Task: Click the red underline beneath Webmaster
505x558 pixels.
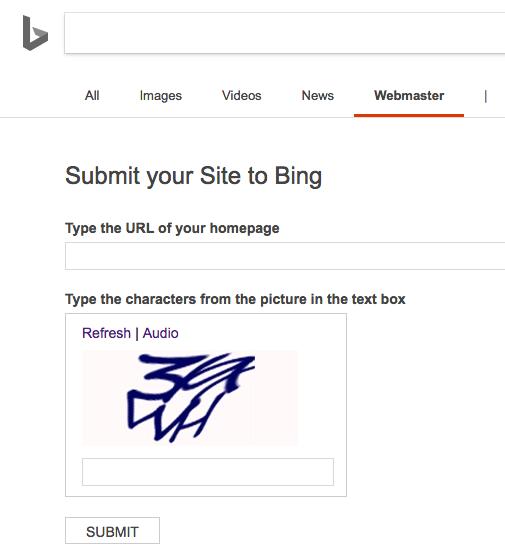Action: click(409, 115)
